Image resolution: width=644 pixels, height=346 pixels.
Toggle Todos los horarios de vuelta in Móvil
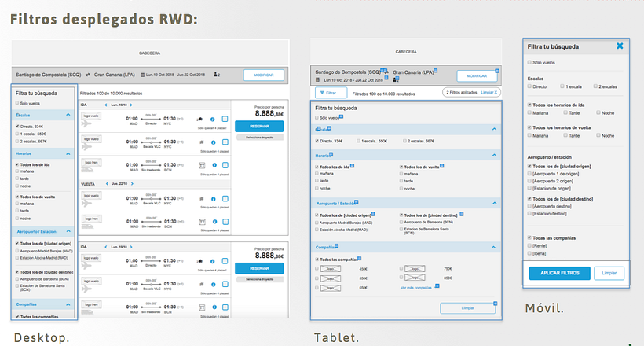pyautogui.click(x=529, y=127)
